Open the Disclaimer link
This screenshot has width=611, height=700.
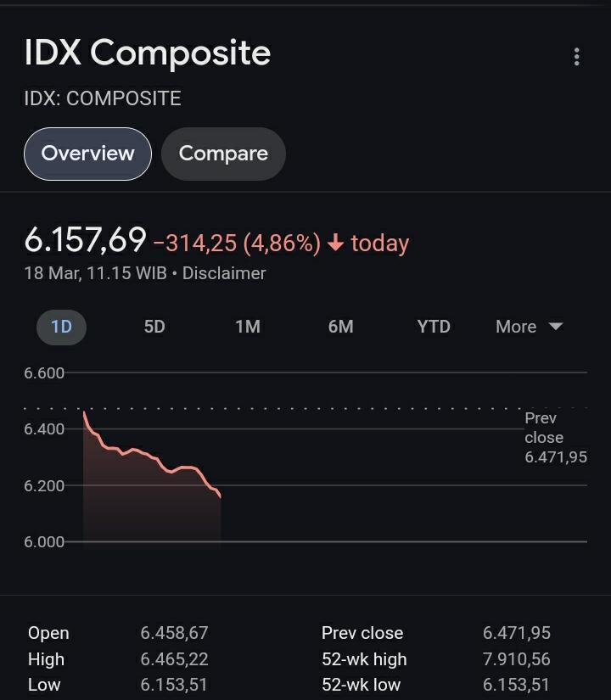(224, 273)
